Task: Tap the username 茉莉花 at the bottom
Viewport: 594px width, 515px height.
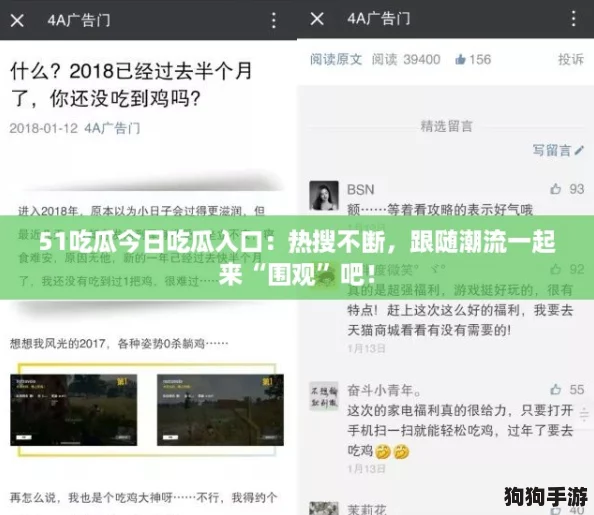Action: (x=367, y=509)
